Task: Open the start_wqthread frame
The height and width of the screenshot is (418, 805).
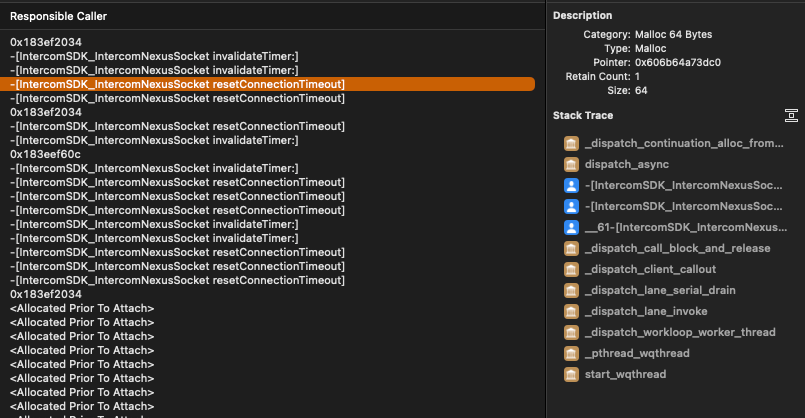Action: (x=625, y=374)
